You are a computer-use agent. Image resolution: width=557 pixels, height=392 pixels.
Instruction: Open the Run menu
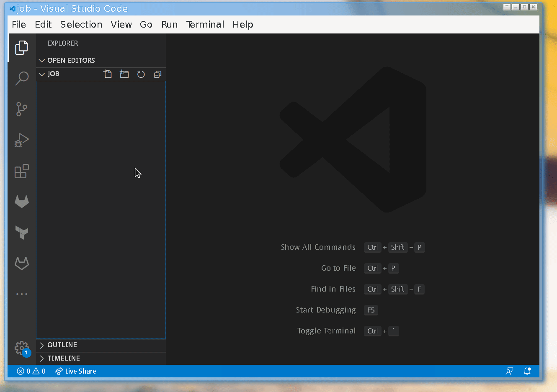click(x=170, y=24)
